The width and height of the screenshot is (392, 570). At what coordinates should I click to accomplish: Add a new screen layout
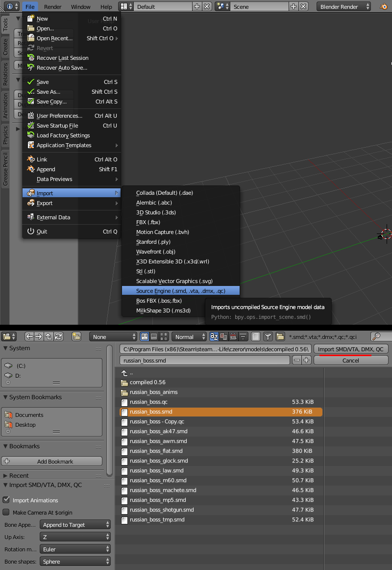pos(196,6)
